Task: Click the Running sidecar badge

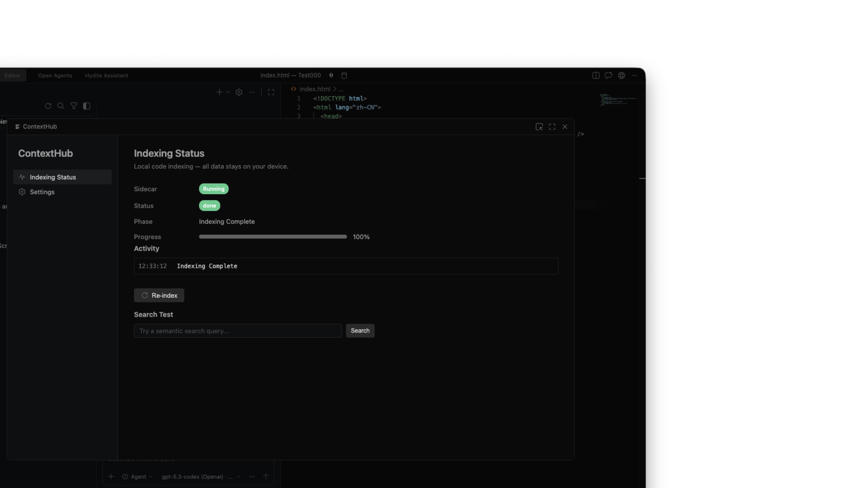Action: [214, 189]
